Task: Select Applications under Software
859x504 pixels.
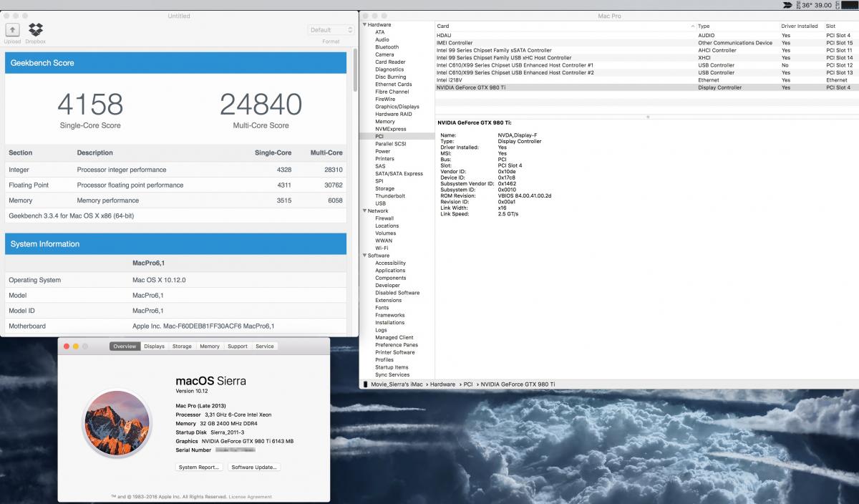Action: pos(390,271)
